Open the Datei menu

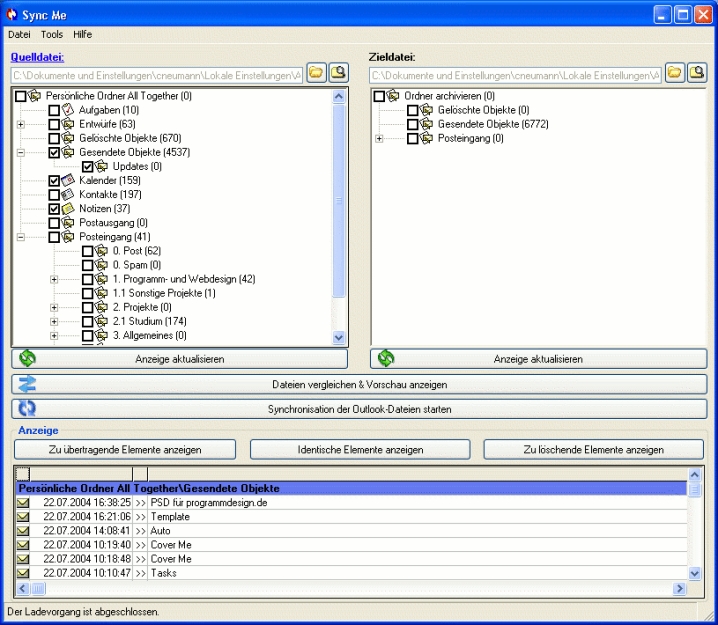19,34
